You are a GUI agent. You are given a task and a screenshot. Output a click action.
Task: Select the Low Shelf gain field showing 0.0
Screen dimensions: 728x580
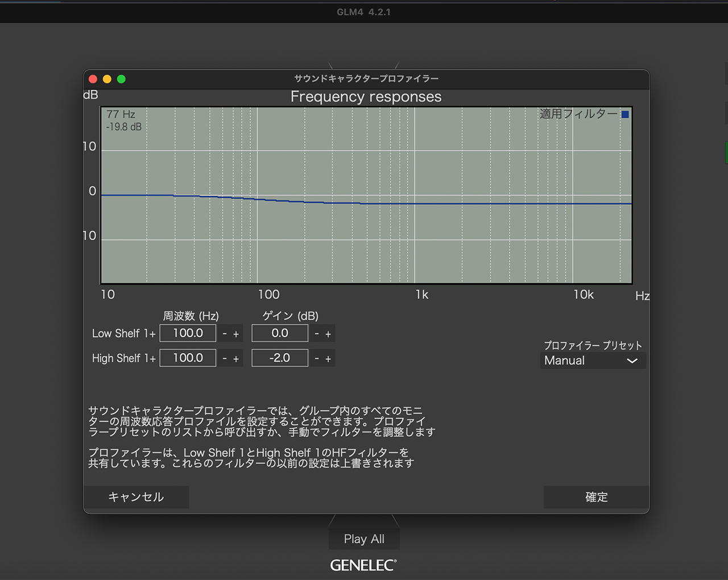click(279, 333)
